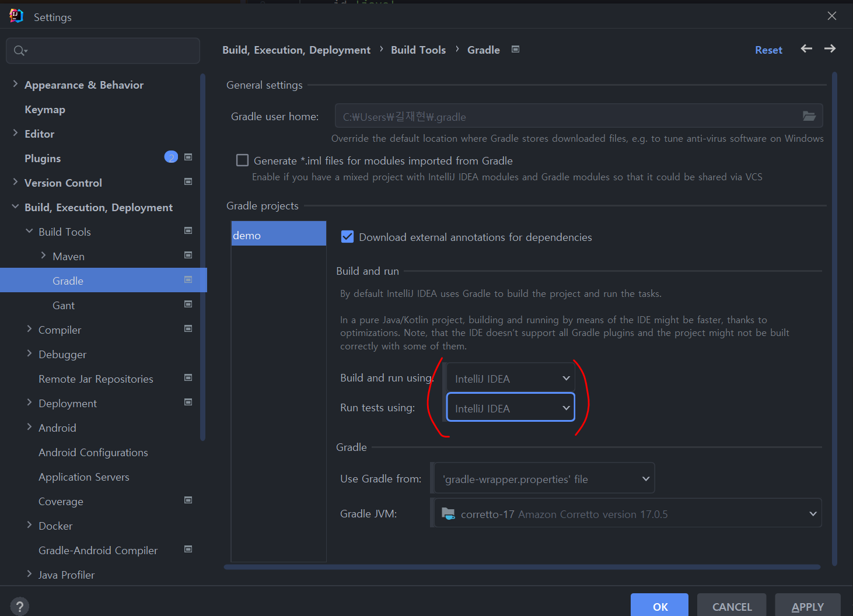Image resolution: width=853 pixels, height=616 pixels.
Task: Click the IntelliJ IDEA logo in title bar
Action: (16, 16)
